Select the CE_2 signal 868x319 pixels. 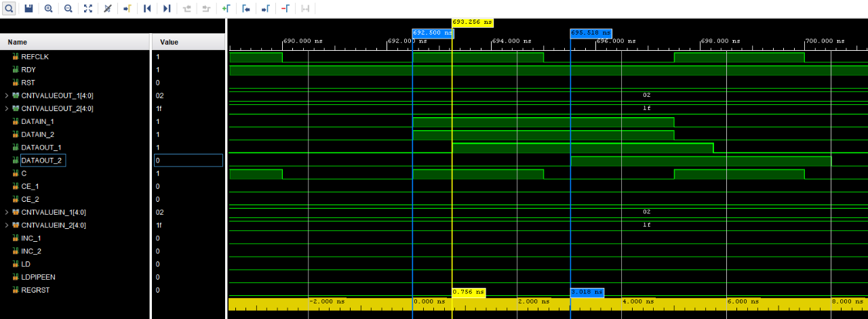30,199
